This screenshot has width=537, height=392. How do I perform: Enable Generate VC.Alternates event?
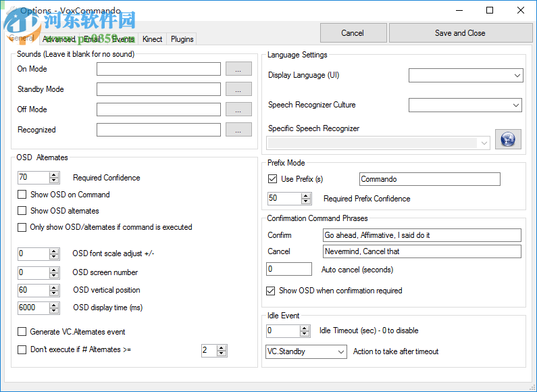tap(22, 332)
